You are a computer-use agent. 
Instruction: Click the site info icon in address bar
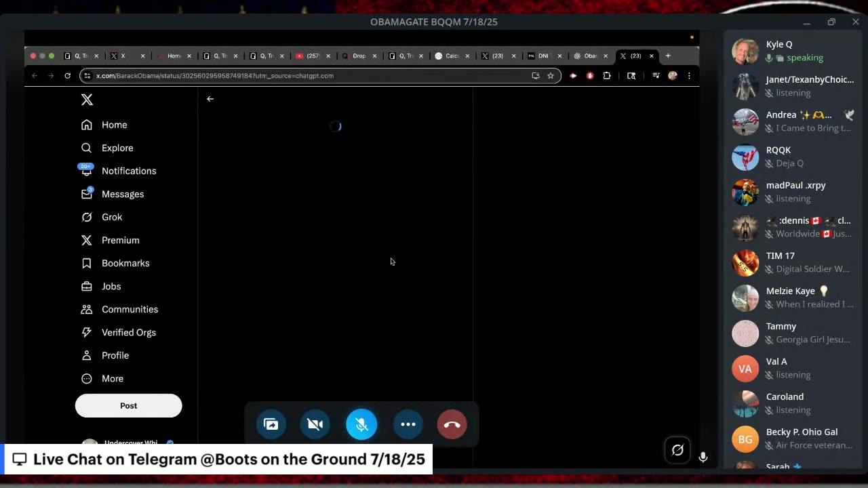coord(87,75)
